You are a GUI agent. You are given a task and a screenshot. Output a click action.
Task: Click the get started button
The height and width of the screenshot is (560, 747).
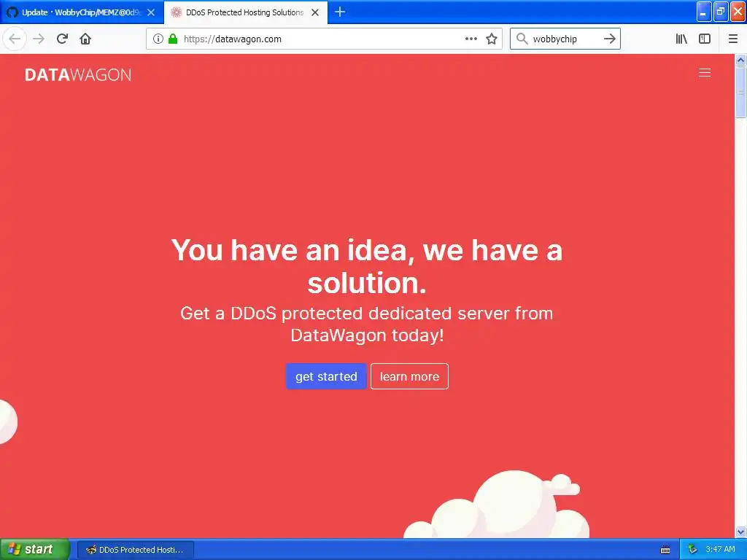point(326,376)
